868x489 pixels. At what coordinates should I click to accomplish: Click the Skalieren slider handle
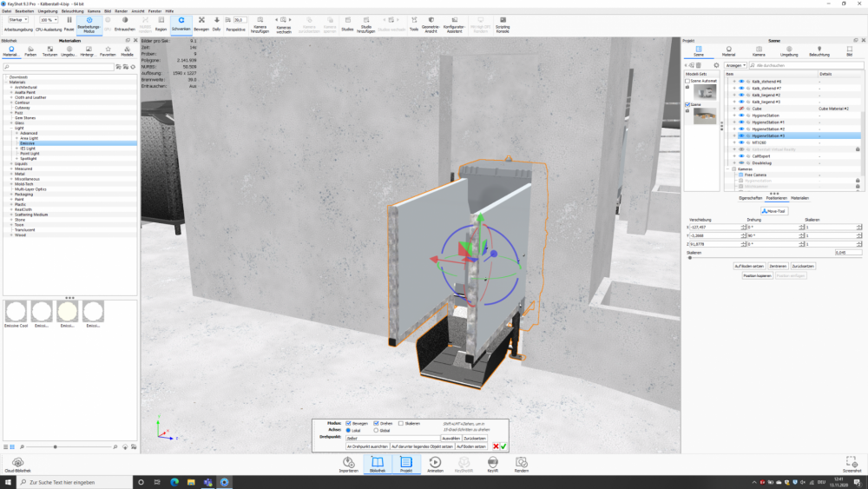click(690, 257)
